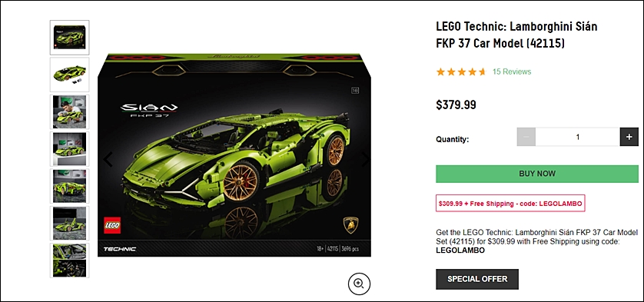Viewport: 644px width, 302px height.
Task: Click the main Lamborghini Sián box image
Action: tap(234, 155)
